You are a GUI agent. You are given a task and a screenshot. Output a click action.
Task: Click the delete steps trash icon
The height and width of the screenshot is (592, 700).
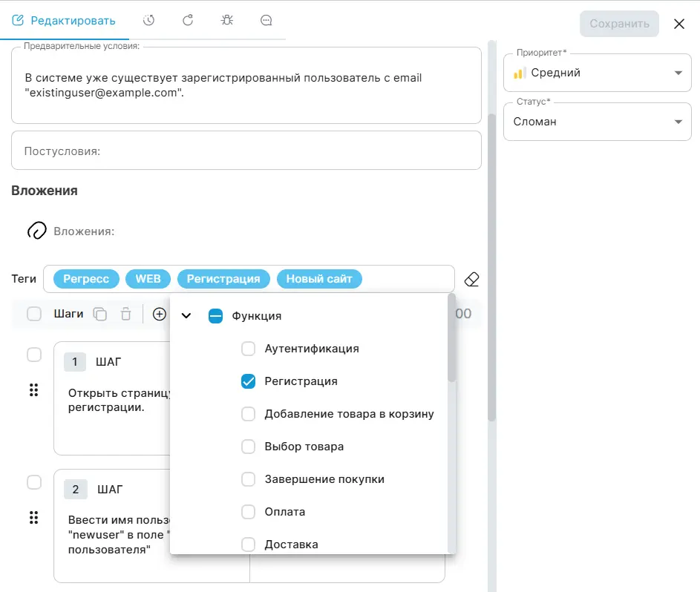pyautogui.click(x=126, y=314)
